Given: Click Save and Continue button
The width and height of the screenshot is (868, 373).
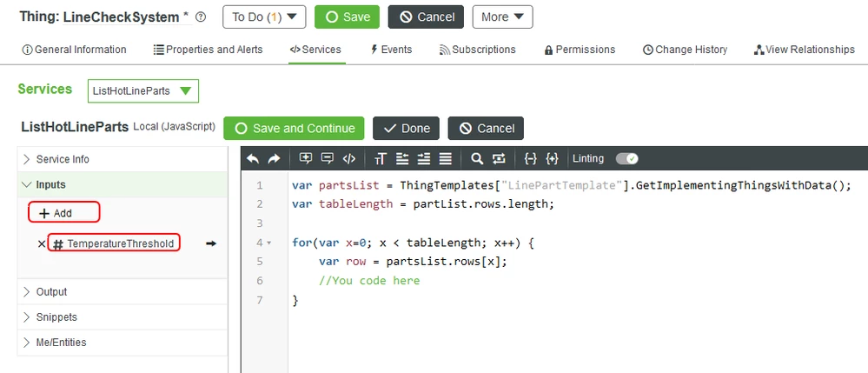Looking at the screenshot, I should point(294,129).
